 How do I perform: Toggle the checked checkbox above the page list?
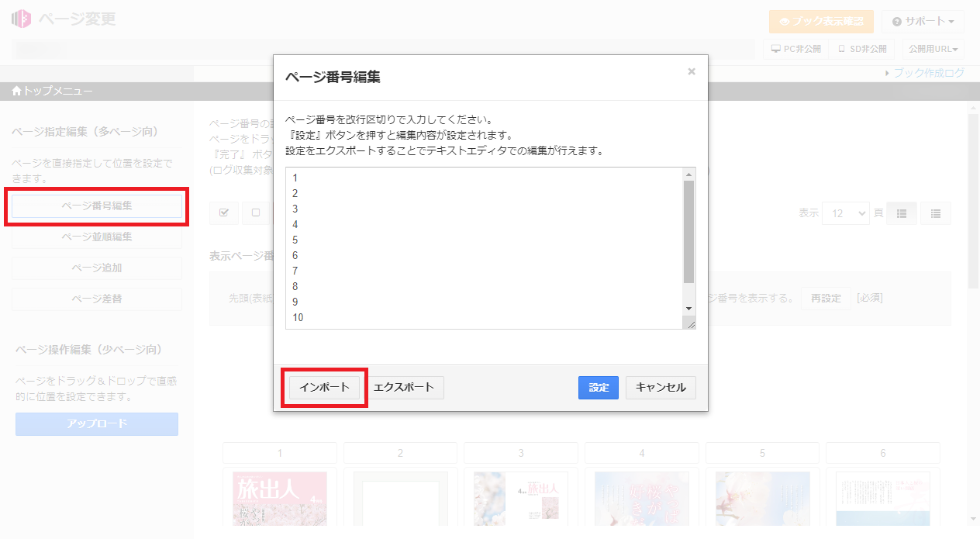point(223,213)
